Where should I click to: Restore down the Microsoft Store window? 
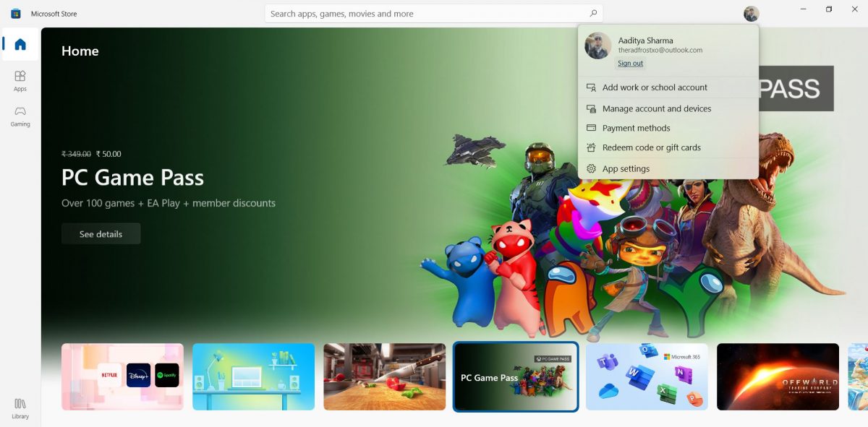point(829,9)
